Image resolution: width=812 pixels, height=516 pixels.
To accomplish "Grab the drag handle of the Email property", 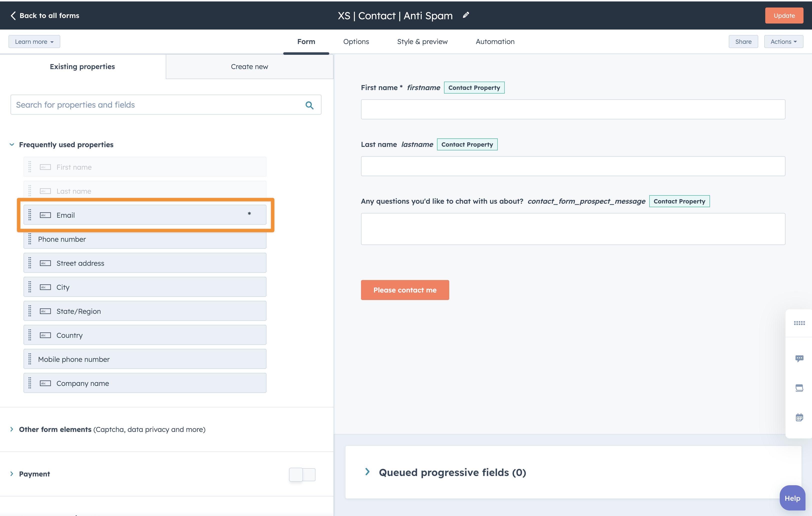I will [30, 215].
